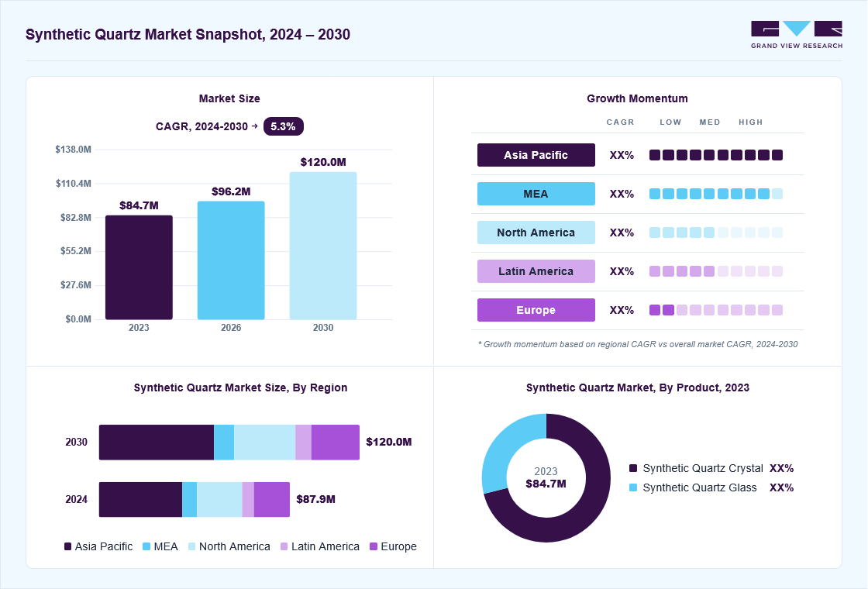This screenshot has height=589, width=868.
Task: Click the North America segment of 2030 bar
Action: coord(264,443)
